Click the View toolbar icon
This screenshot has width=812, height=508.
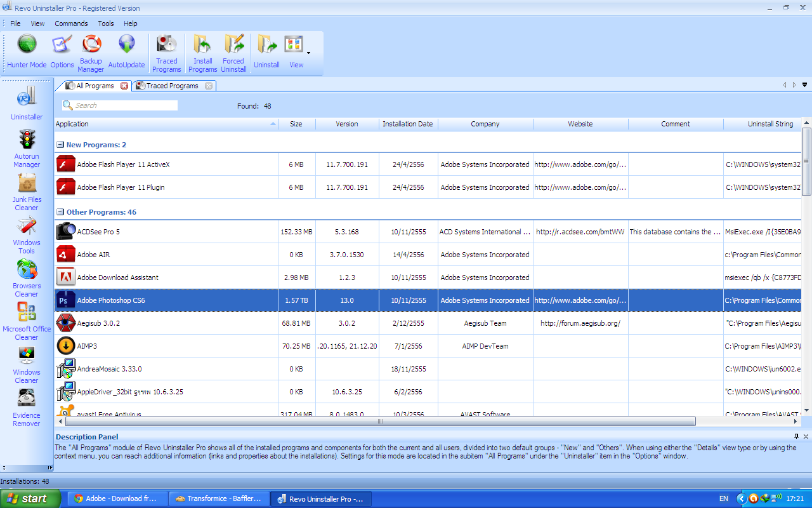click(x=295, y=52)
